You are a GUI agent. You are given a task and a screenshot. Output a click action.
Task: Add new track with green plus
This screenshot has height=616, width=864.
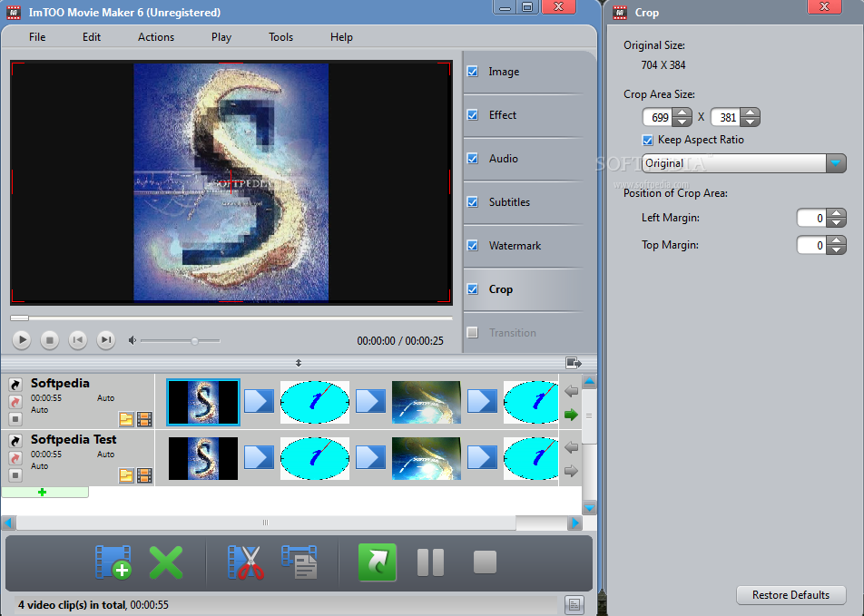coord(43,492)
